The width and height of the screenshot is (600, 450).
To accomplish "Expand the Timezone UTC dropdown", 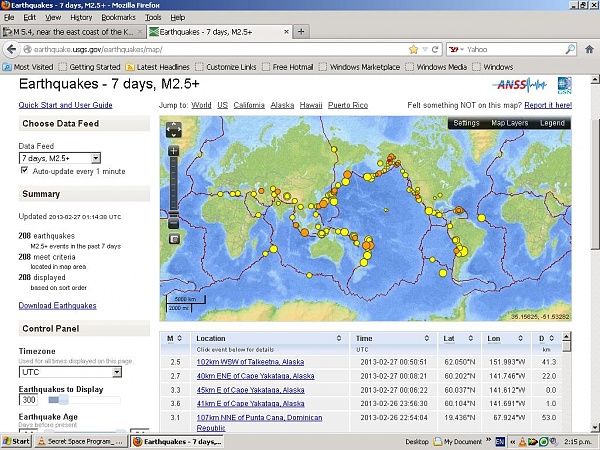I will click(69, 371).
